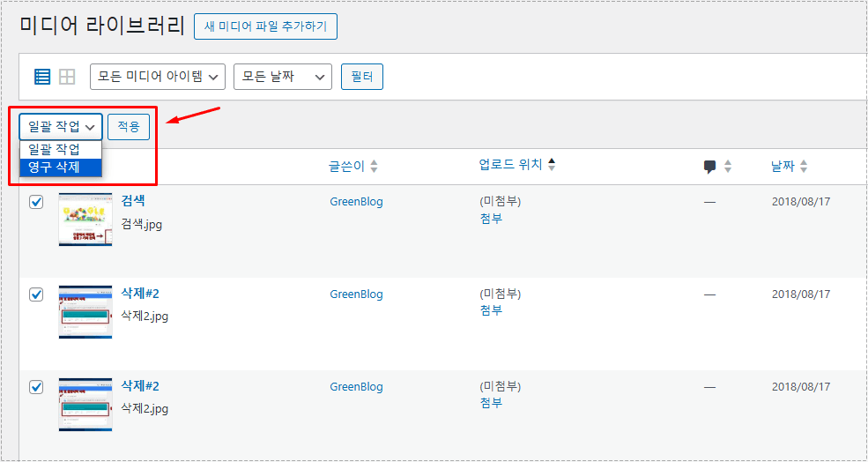This screenshot has height=462, width=868.
Task: Click GreenBlog author in 검색 row
Action: coord(357,202)
